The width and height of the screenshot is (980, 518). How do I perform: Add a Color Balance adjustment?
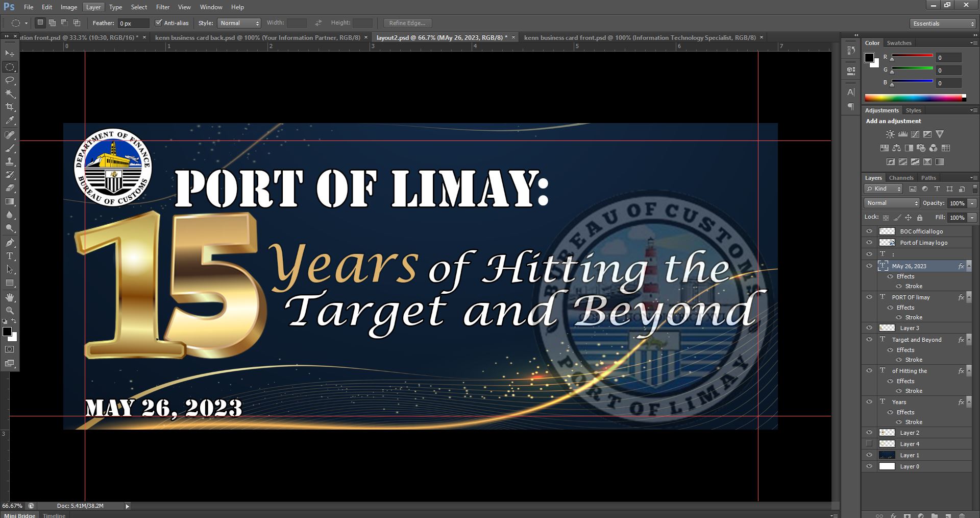coord(897,148)
